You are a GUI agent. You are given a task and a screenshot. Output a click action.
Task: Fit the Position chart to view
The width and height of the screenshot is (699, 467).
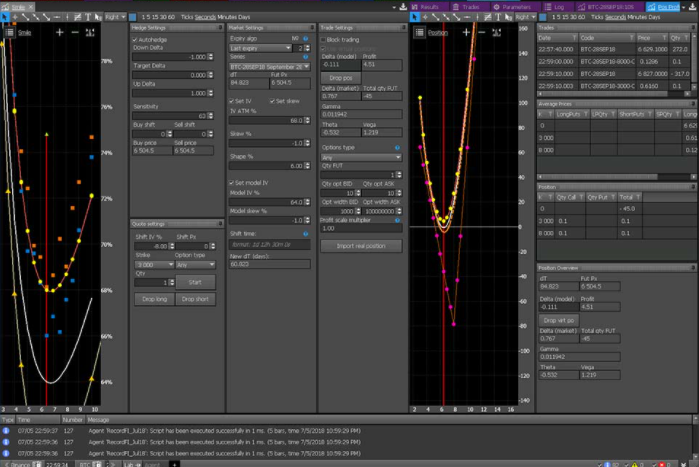click(496, 32)
